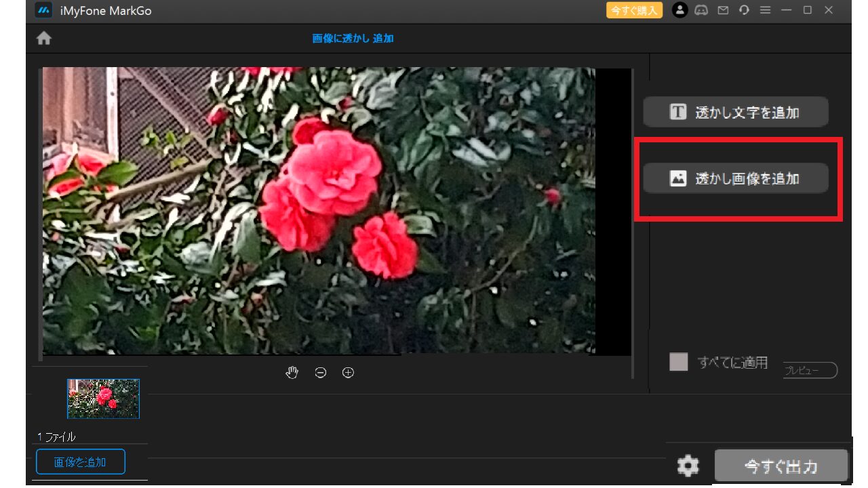This screenshot has width=868, height=488.
Task: Click 画像を追加 button
Action: point(81,462)
